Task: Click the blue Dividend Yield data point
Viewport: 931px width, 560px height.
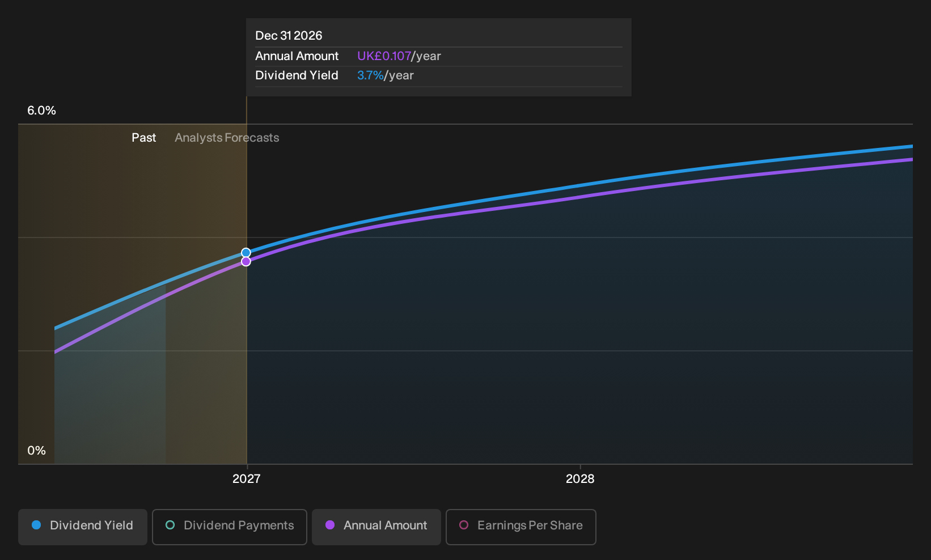Action: 246,253
